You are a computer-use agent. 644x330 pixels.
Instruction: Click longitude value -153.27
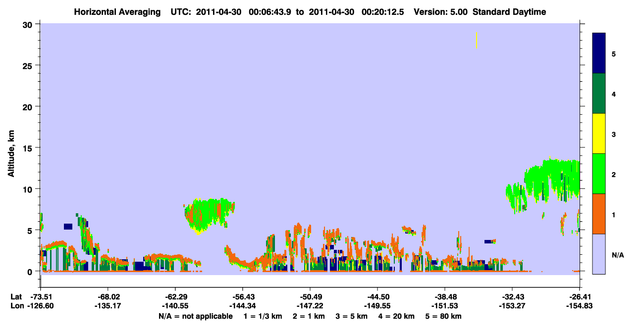pos(512,306)
